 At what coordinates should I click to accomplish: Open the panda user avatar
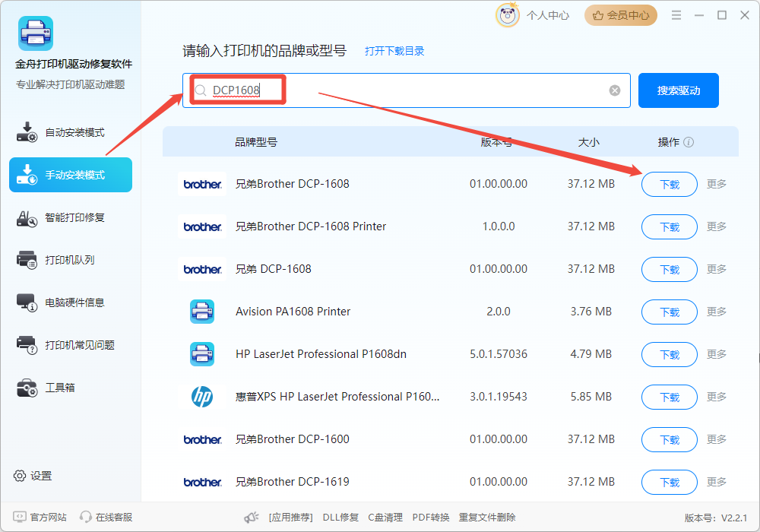point(508,15)
